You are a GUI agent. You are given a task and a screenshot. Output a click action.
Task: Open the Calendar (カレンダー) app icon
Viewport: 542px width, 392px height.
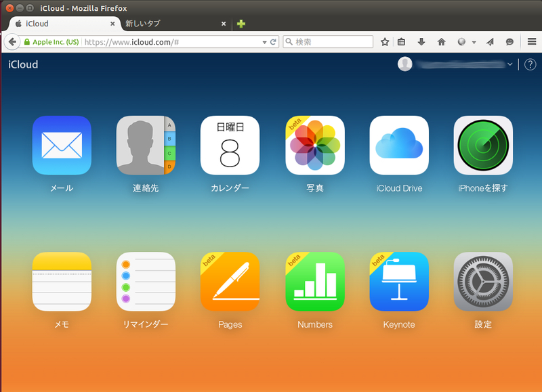(230, 146)
